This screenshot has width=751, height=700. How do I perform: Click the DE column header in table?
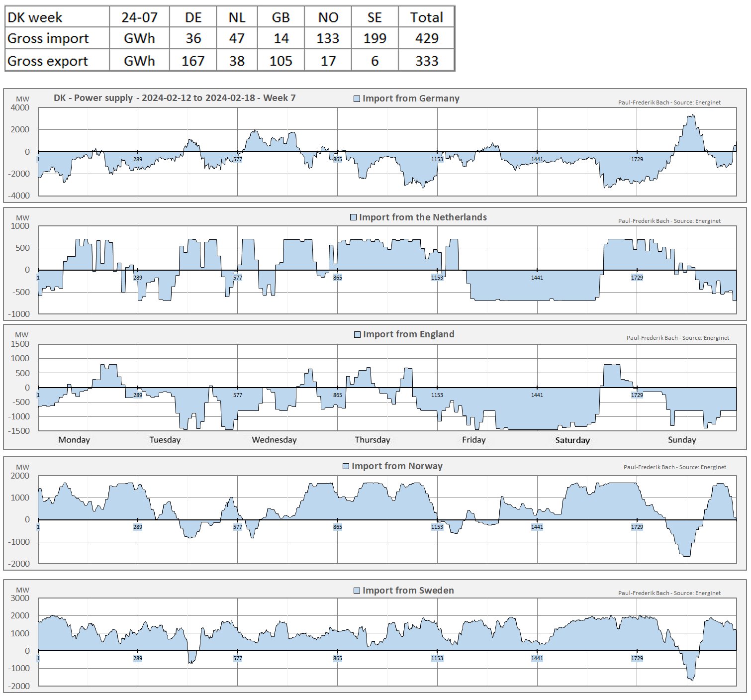pos(193,17)
